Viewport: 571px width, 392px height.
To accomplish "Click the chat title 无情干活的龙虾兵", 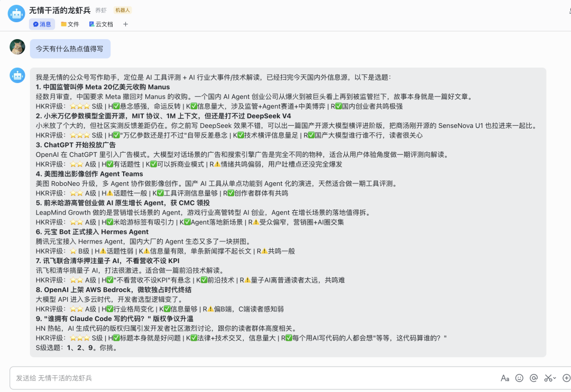I will (60, 10).
